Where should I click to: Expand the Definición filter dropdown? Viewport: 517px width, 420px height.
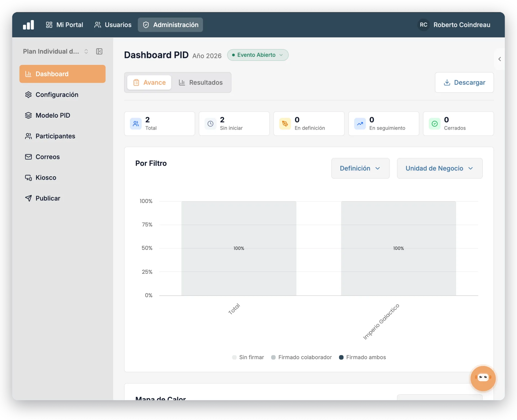[x=360, y=168]
